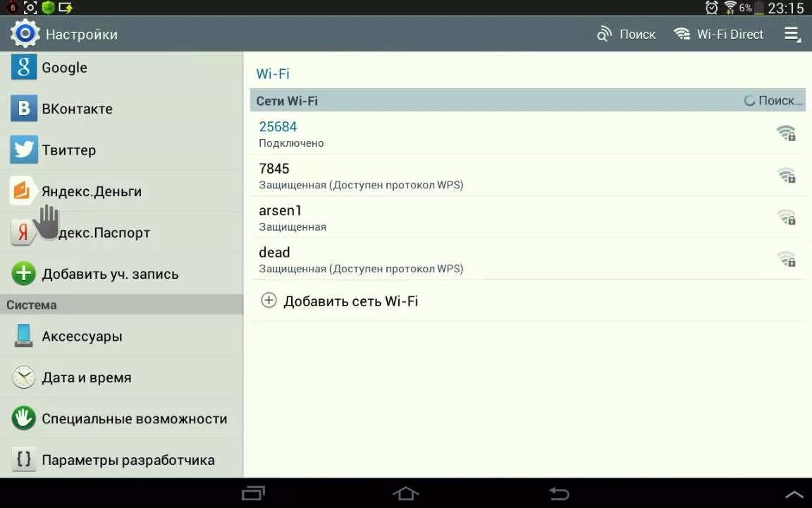The image size is (812, 508).
Task: Tap the green plus add-account icon
Action: tap(24, 273)
